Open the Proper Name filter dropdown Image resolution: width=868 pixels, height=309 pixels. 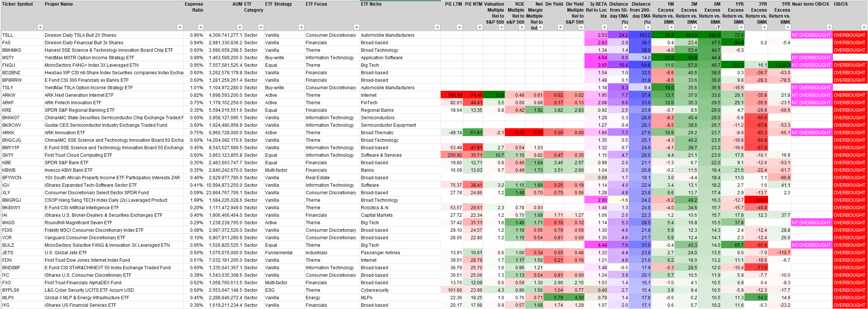(180, 27)
